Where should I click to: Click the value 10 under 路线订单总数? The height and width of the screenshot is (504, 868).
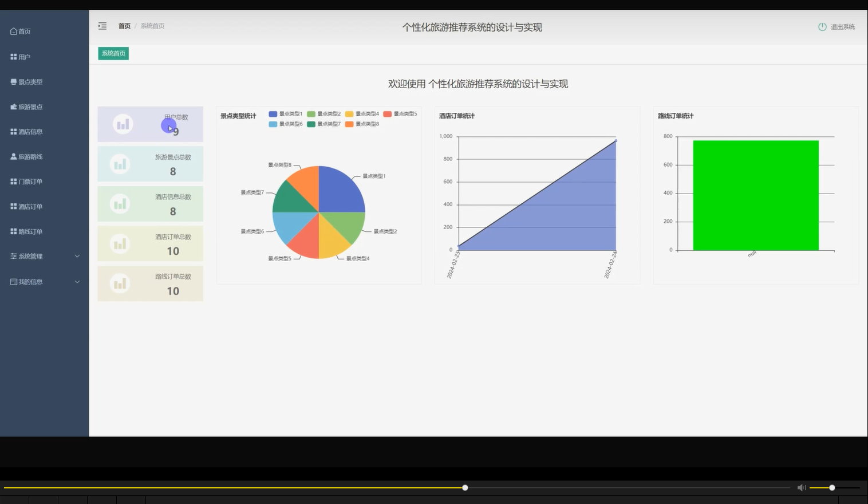173,291
